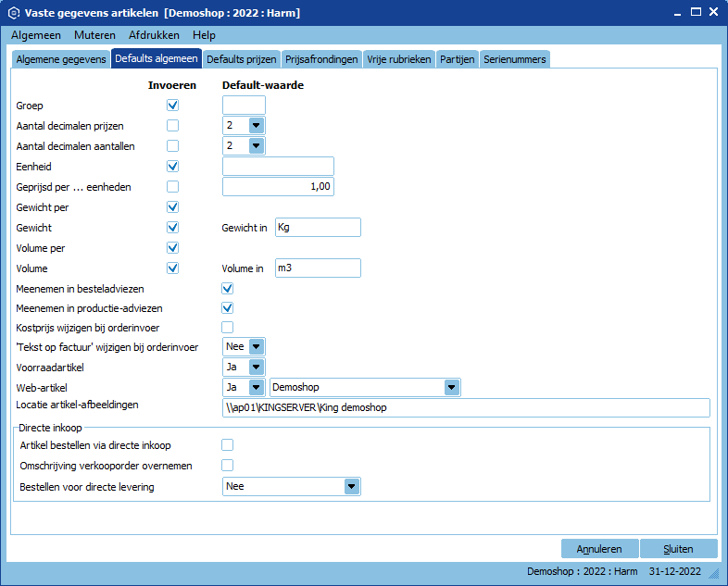Click the Gewicht in Kg field
Screen dimensions: 728x586
coord(317,228)
